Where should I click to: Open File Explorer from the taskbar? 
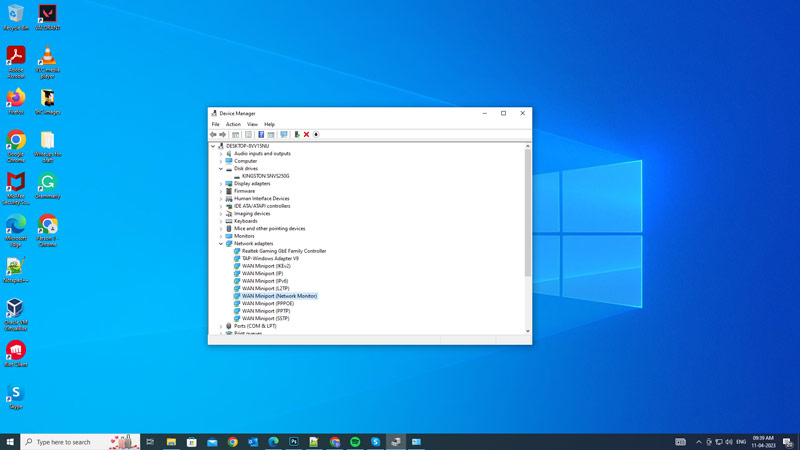[x=171, y=442]
